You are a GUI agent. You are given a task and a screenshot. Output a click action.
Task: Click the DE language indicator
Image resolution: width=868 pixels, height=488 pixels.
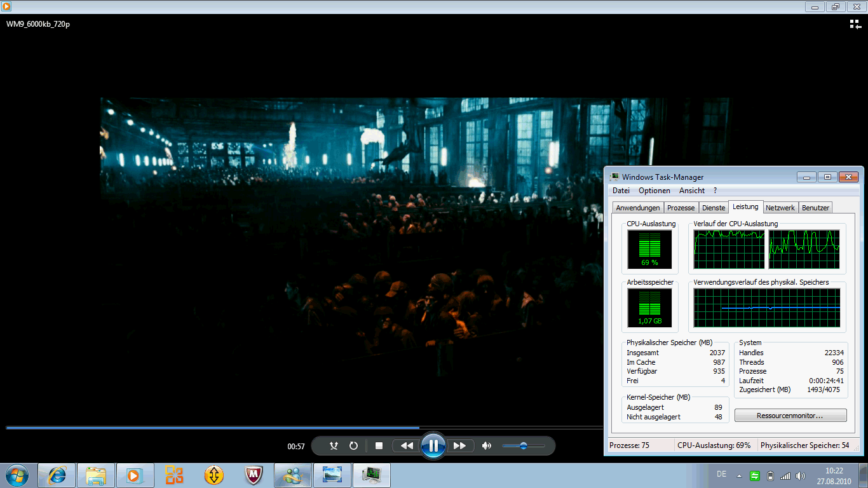721,474
